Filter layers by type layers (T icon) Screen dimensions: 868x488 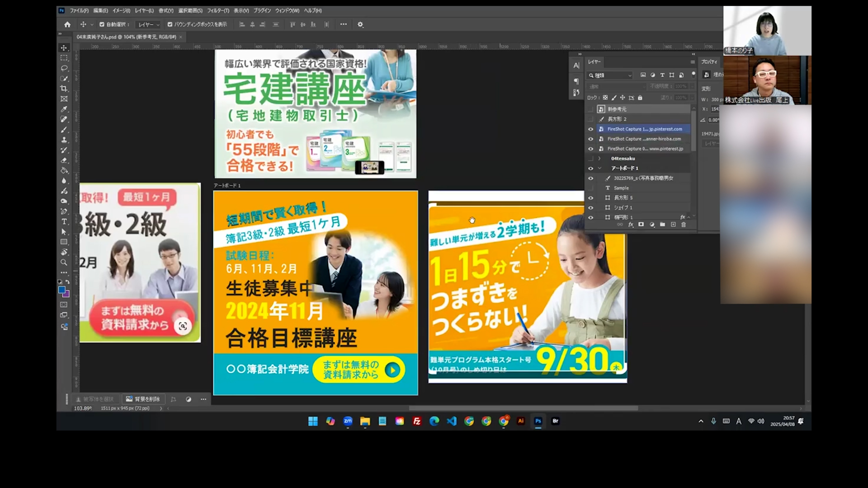(662, 75)
